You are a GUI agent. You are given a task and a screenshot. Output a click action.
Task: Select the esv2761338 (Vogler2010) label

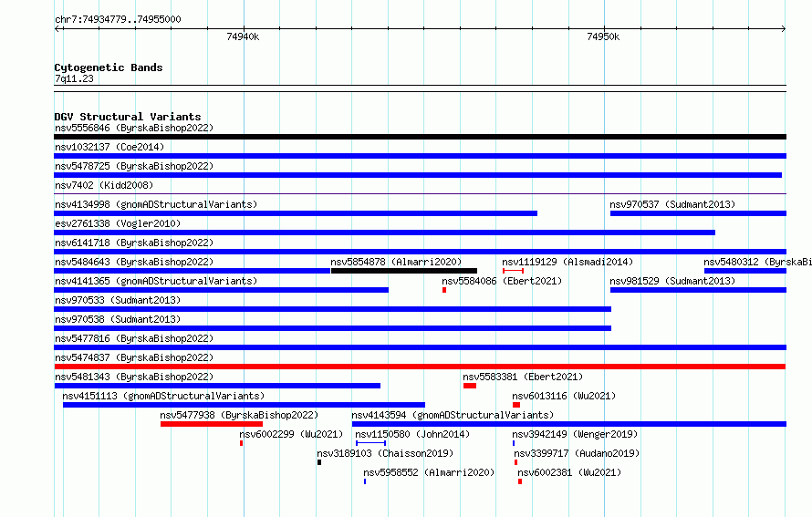(x=118, y=223)
